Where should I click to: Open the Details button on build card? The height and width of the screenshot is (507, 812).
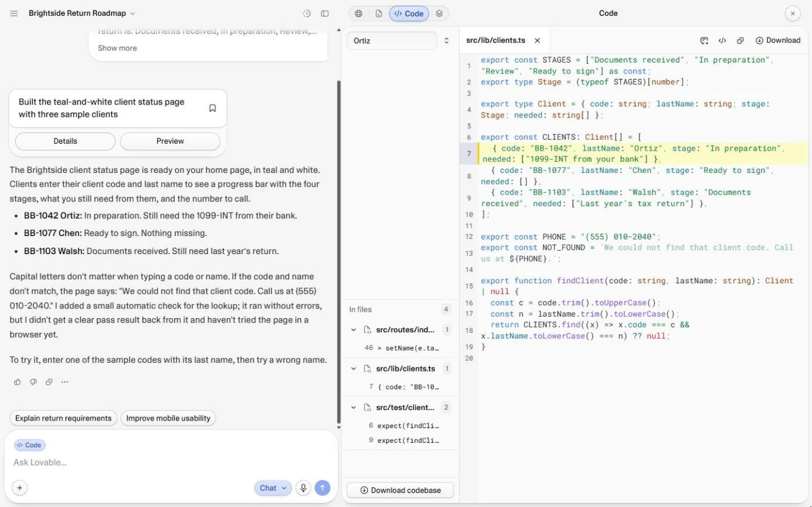(x=65, y=141)
